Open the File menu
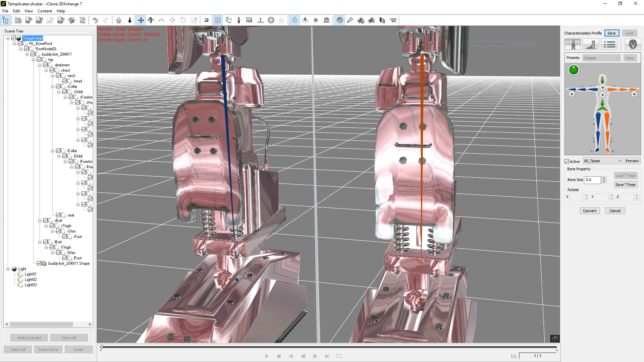 pos(5,11)
